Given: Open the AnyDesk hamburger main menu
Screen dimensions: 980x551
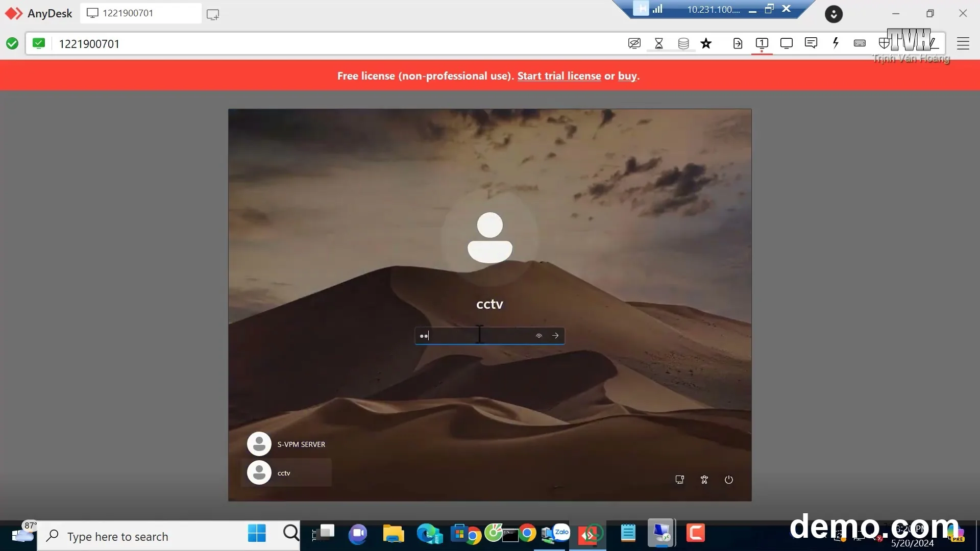Looking at the screenshot, I should [x=963, y=43].
